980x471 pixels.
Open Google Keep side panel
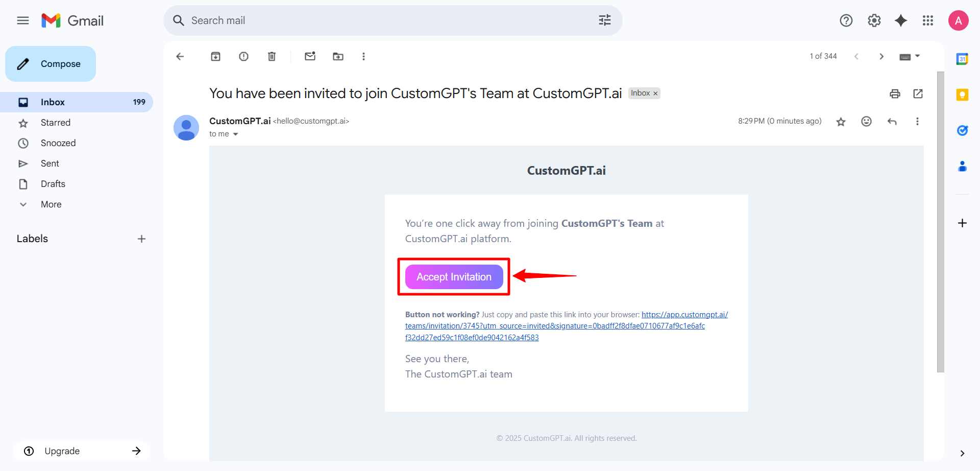(962, 95)
